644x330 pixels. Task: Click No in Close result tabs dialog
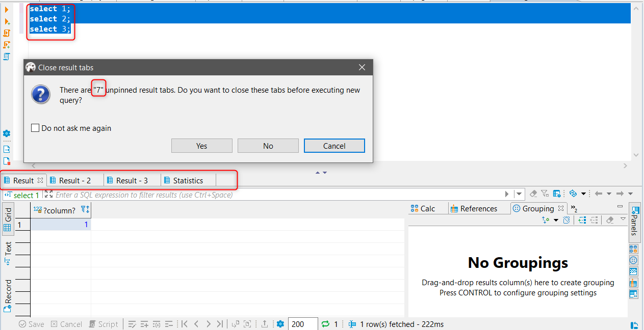pos(268,146)
